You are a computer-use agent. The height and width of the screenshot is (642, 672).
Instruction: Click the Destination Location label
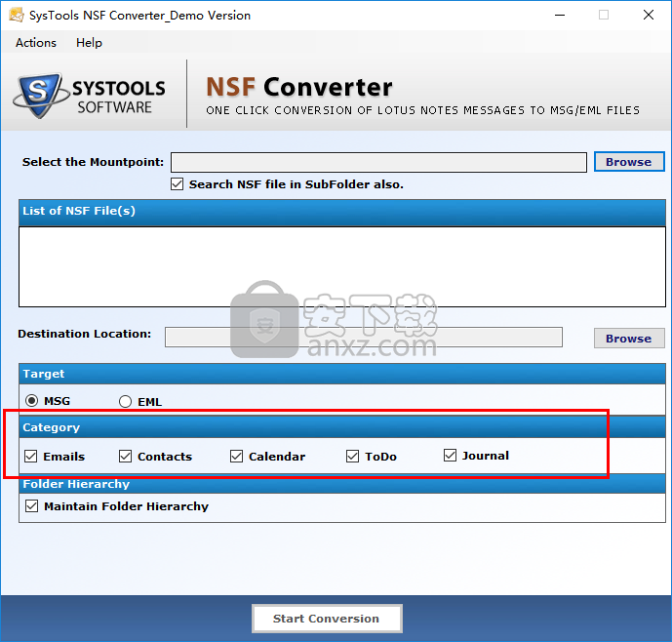(85, 334)
